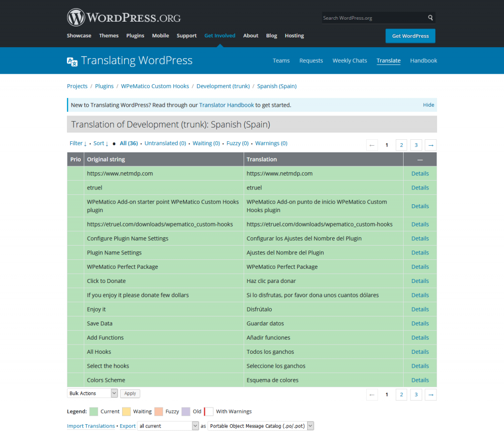
Task: Open the Support menu item
Action: (187, 35)
